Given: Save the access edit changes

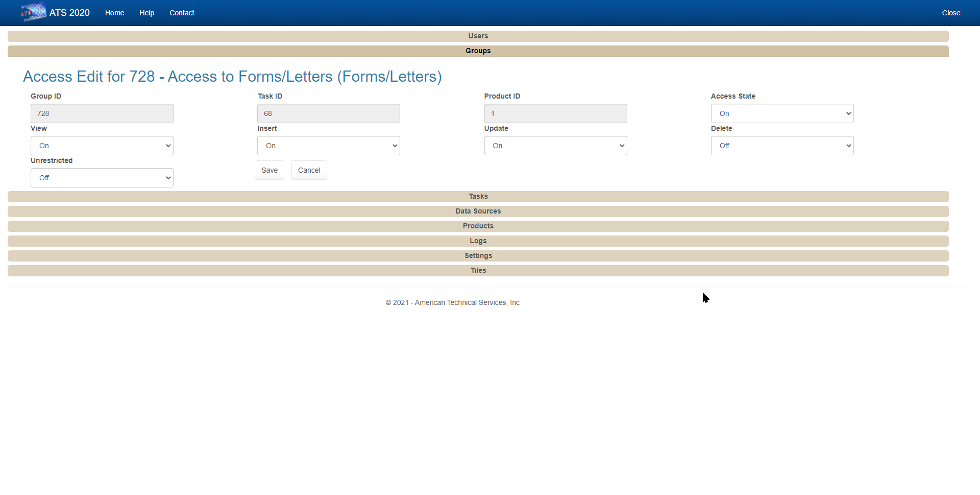Looking at the screenshot, I should click(x=269, y=170).
